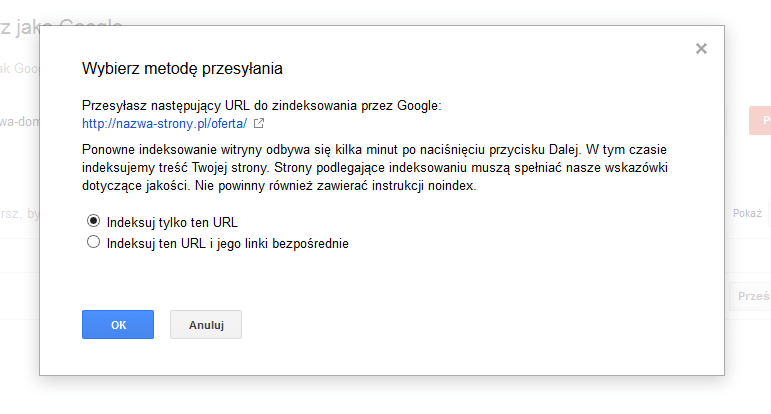Screen dimensions: 771x414
Task: Open the nazwa-strony.pl/oferta link
Action: (164, 123)
